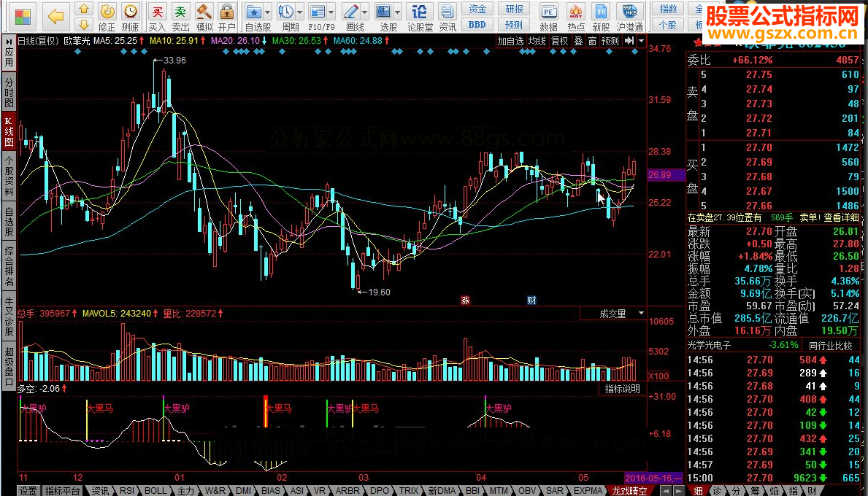Switch to the 个股资料 sidebar tab
This screenshot has width=868, height=496.
pos(9,176)
